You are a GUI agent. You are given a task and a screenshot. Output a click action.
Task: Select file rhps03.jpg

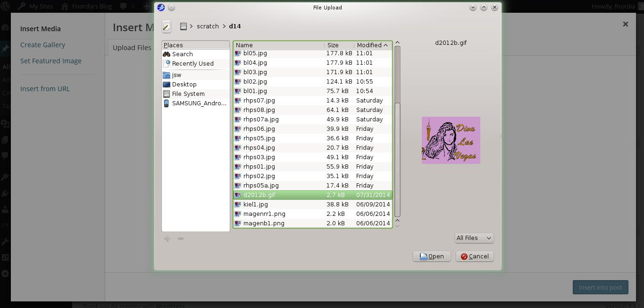click(x=312, y=157)
